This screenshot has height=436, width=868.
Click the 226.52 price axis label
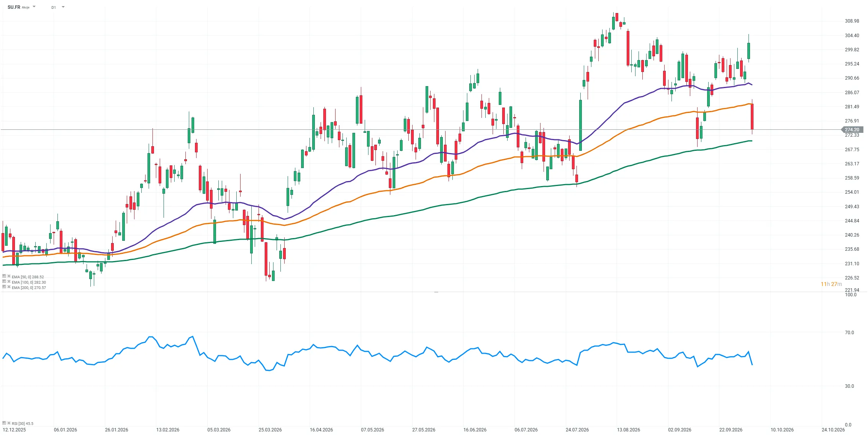click(852, 278)
